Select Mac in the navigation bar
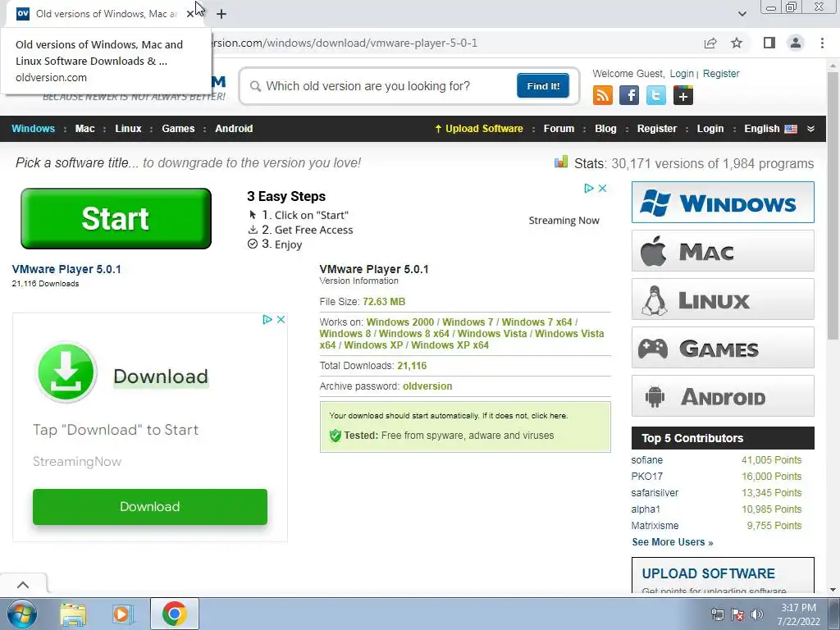Image resolution: width=840 pixels, height=630 pixels. (84, 129)
